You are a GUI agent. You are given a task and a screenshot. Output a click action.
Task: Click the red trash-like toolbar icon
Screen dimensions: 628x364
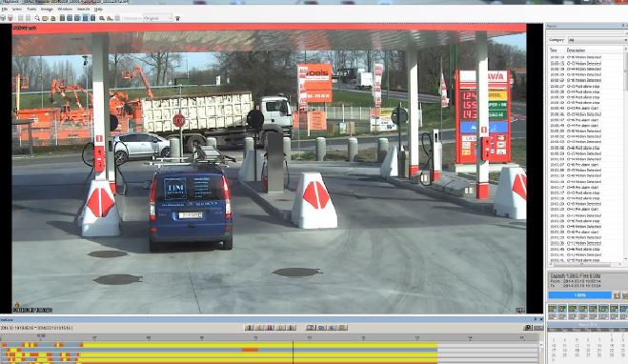10,18
